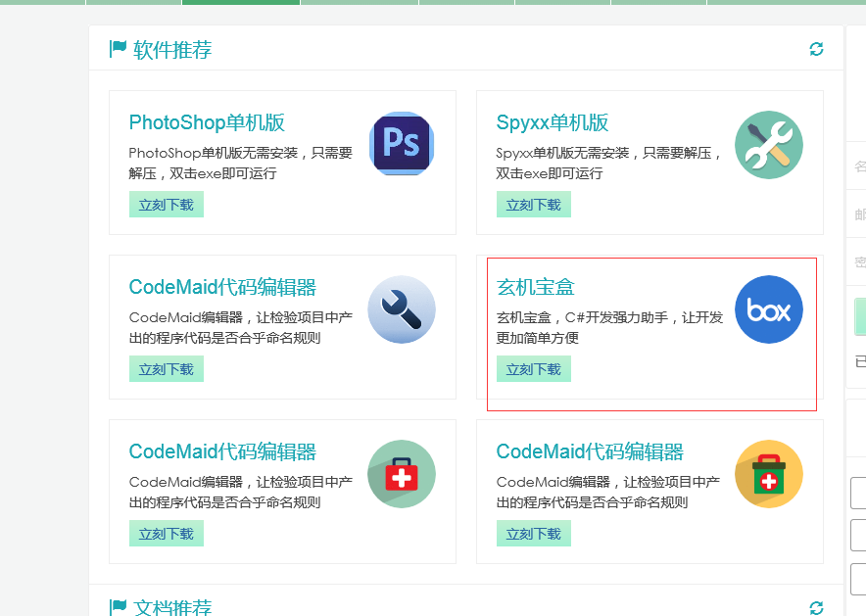Click the description 'PhotoShop单机版无需安装，只需要解压'

click(241, 163)
